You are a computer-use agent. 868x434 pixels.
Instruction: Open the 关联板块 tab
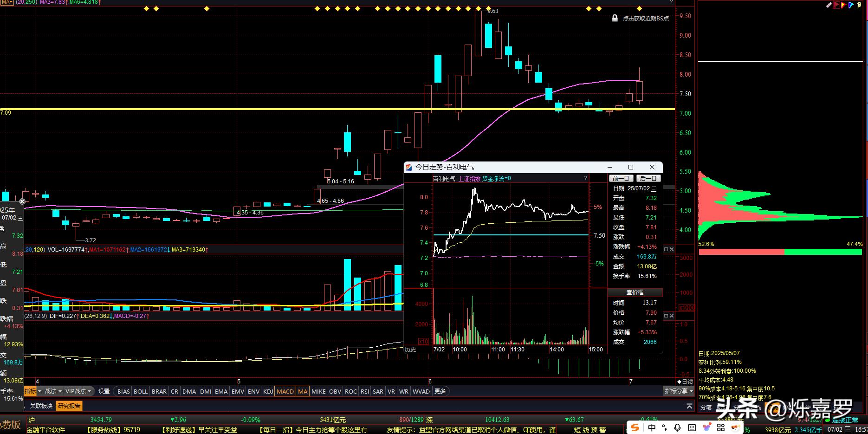click(41, 406)
